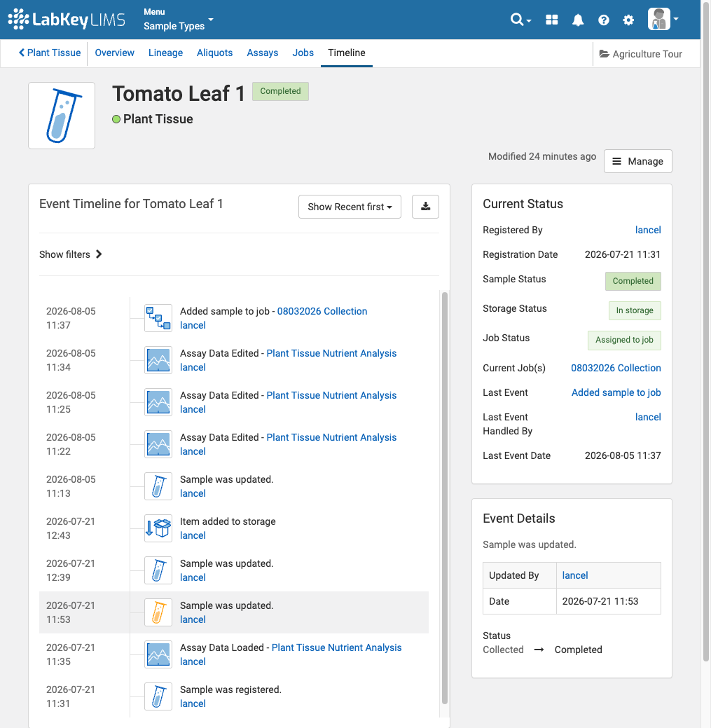Image resolution: width=711 pixels, height=728 pixels.
Task: Go back to Plant Tissue
Action: pyautogui.click(x=50, y=53)
